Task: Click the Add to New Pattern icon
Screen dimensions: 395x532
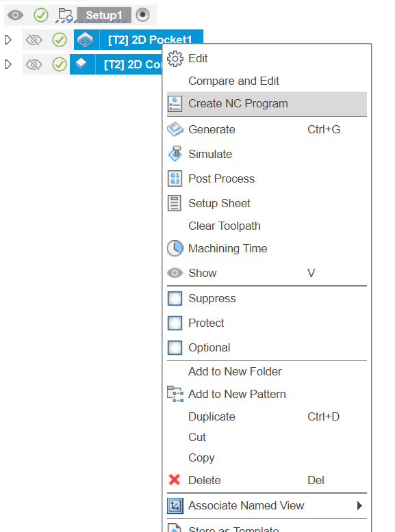Action: click(175, 394)
